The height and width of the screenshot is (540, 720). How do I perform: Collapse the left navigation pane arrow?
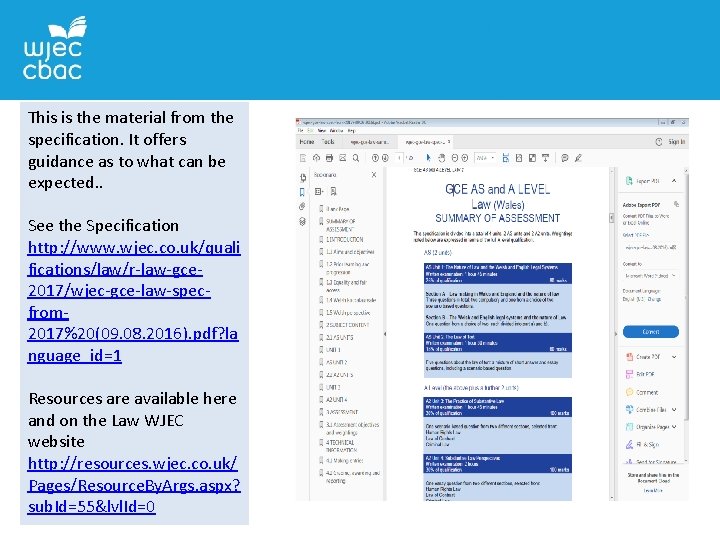(x=385, y=334)
